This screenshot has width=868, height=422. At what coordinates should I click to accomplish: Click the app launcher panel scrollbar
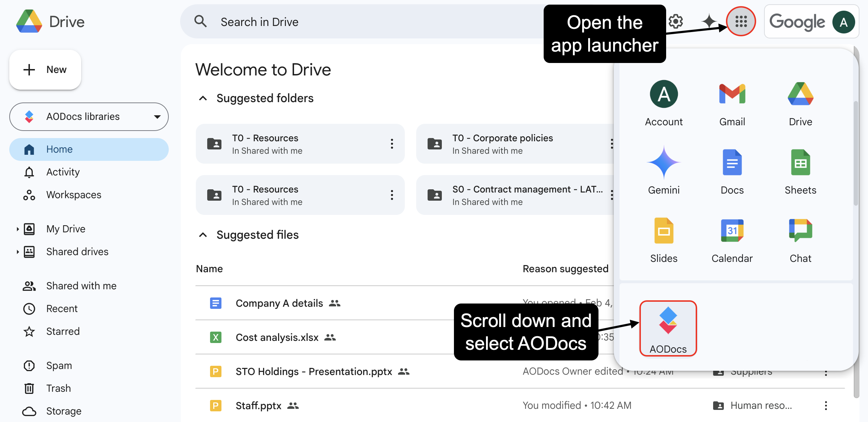pos(856,154)
